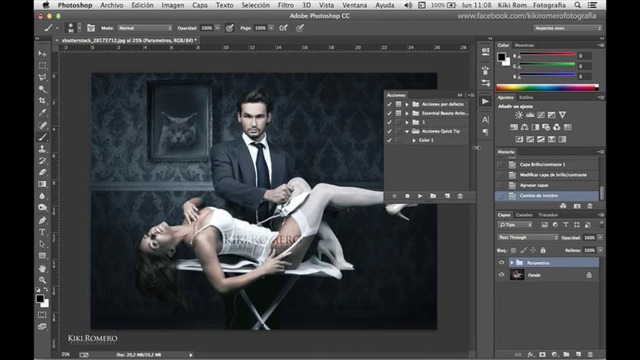Select the Pen tool
The width and height of the screenshot is (640, 360).
[42, 220]
